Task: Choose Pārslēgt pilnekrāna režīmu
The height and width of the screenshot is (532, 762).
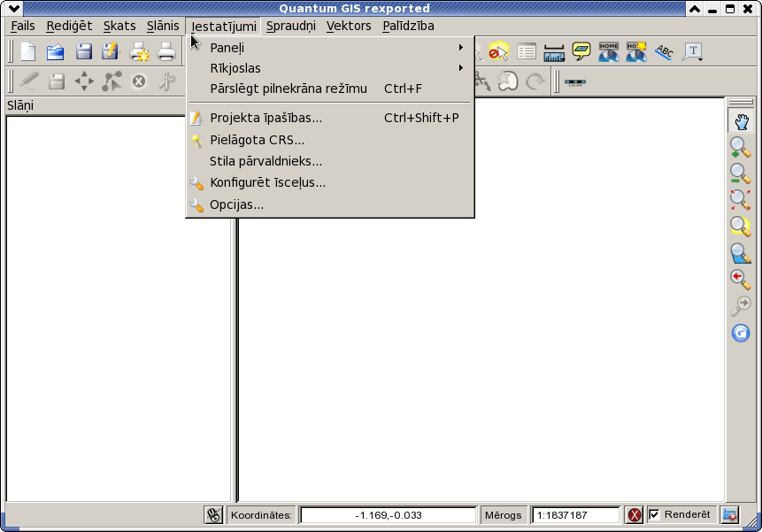Action: point(329,89)
